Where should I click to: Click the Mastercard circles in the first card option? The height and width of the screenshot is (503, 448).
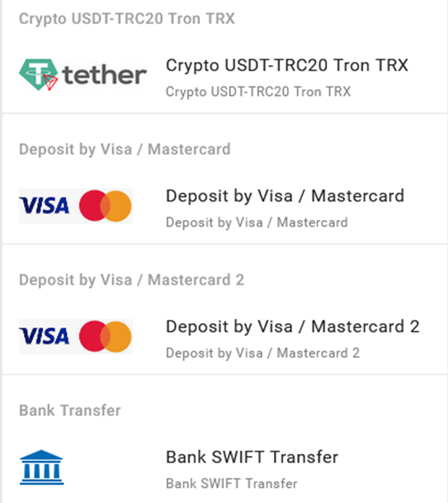[105, 205]
